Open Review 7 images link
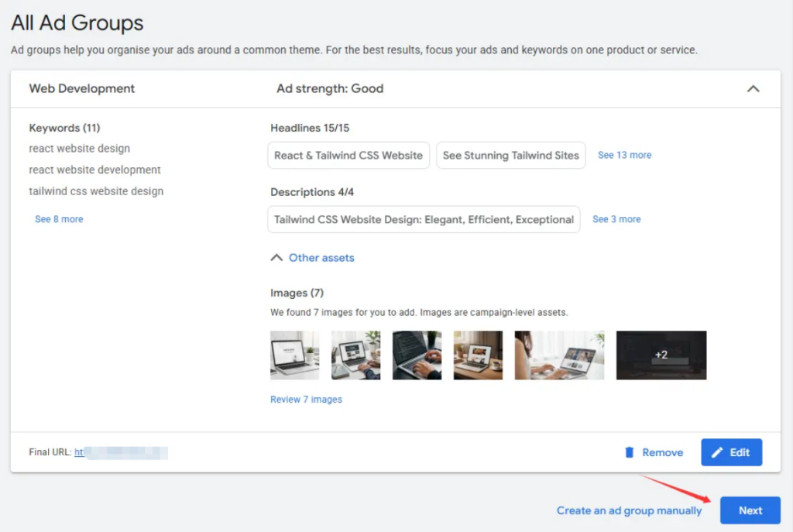The image size is (793, 532). [306, 400]
